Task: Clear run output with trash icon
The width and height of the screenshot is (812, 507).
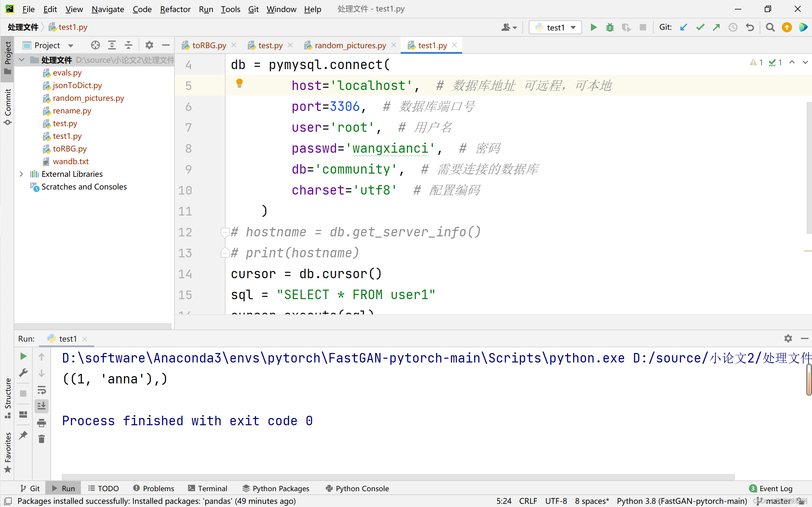Action: pos(42,439)
